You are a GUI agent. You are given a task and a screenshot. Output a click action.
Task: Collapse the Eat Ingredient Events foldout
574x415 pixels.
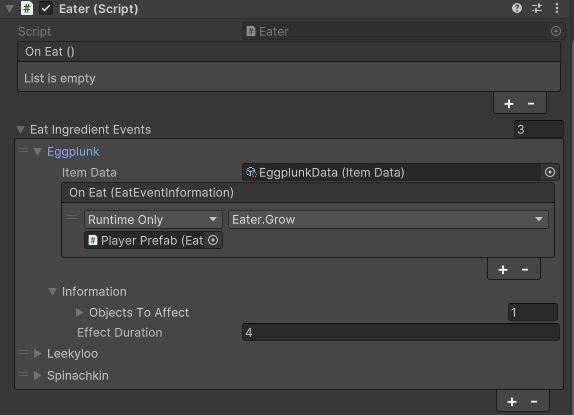click(x=20, y=130)
